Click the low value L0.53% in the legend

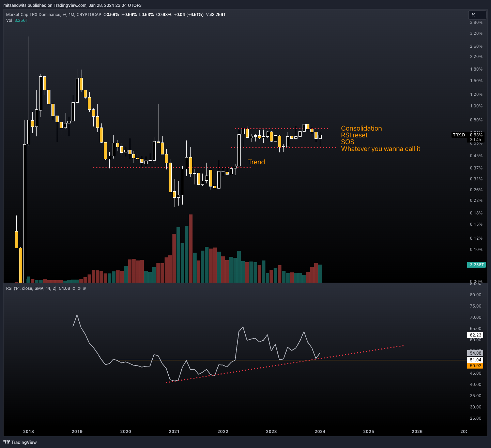coord(147,15)
